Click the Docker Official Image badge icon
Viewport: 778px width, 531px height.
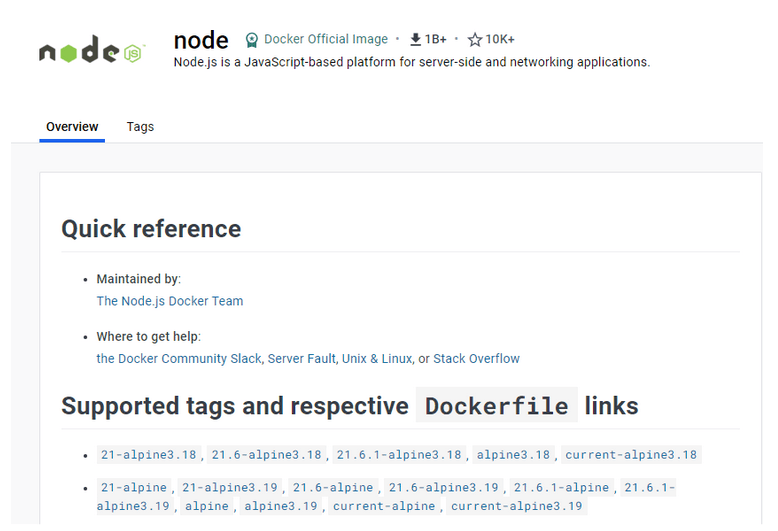pyautogui.click(x=252, y=40)
